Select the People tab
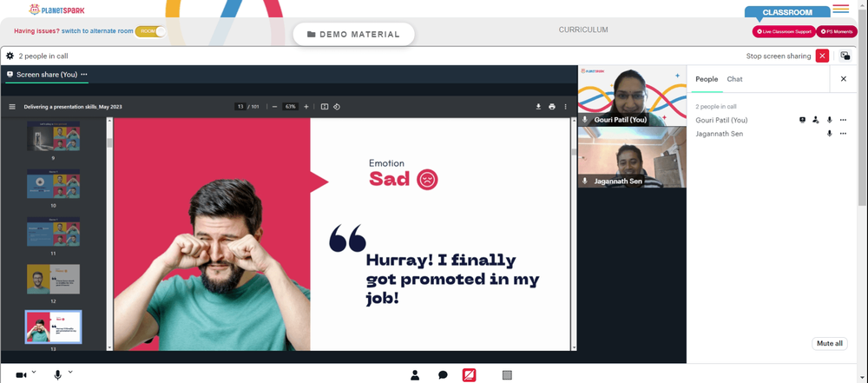 click(x=707, y=79)
